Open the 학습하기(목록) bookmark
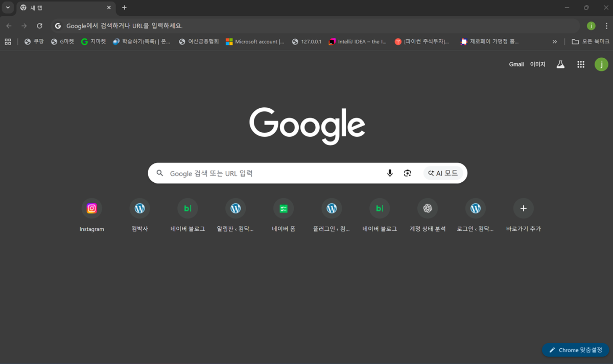The height and width of the screenshot is (364, 613). point(142,42)
